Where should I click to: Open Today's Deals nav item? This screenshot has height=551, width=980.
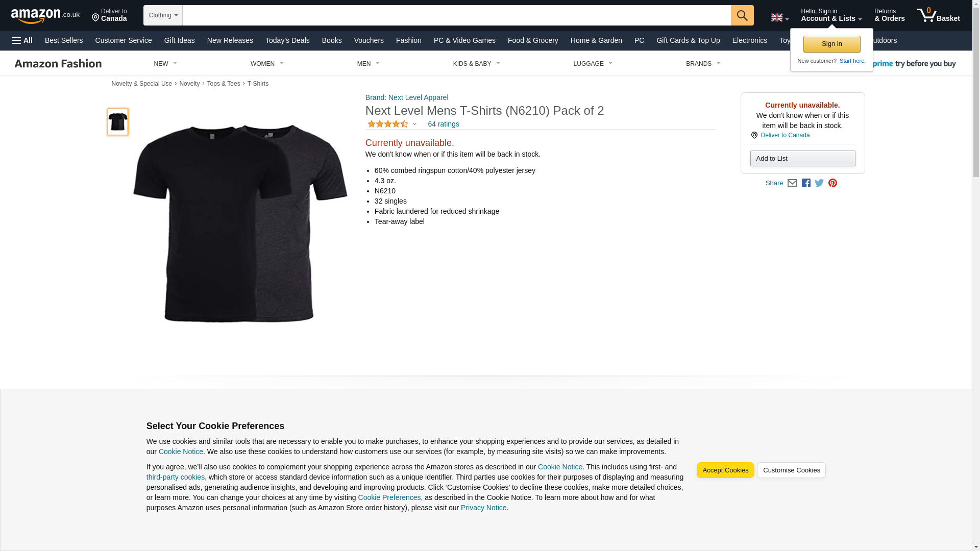287,40
